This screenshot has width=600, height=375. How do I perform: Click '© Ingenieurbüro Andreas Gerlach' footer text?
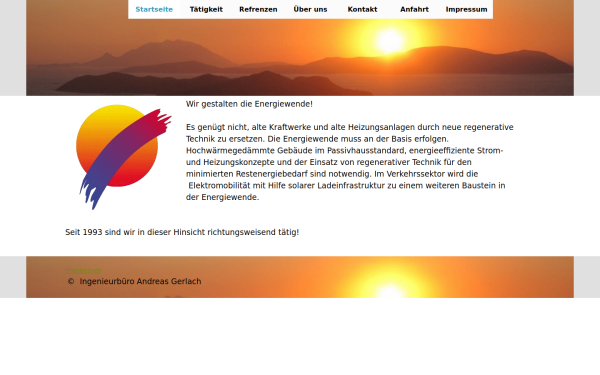[134, 281]
